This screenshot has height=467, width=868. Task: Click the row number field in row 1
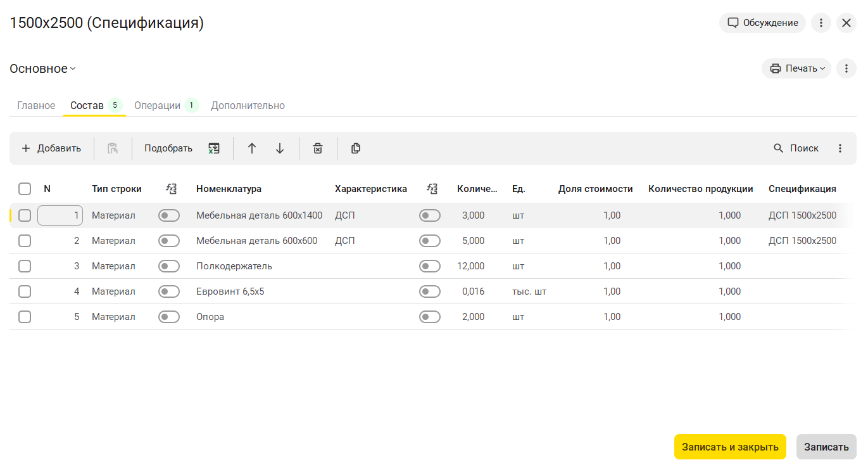pyautogui.click(x=60, y=215)
